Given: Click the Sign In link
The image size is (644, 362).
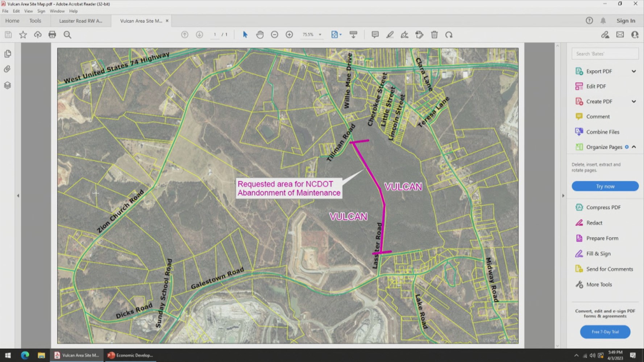Looking at the screenshot, I should coord(626,21).
